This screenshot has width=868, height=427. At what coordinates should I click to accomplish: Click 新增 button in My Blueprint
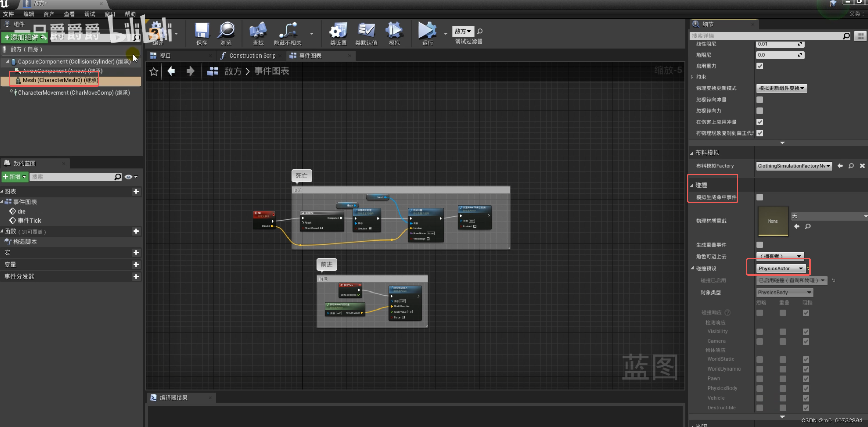[15, 177]
